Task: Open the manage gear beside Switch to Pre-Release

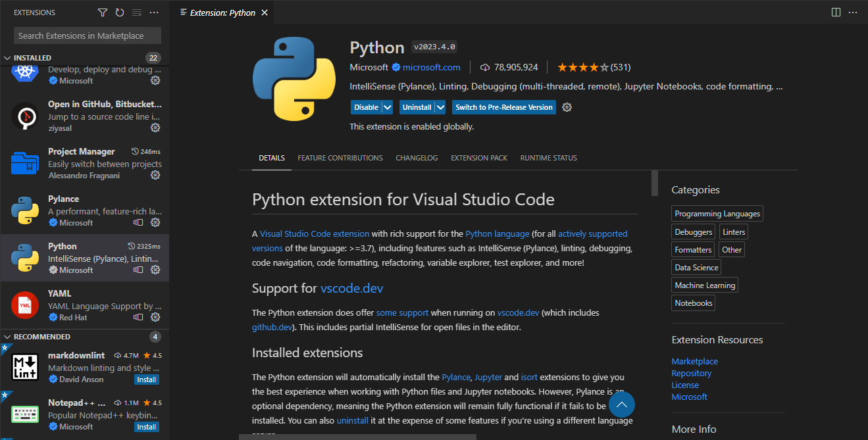Action: coord(567,107)
